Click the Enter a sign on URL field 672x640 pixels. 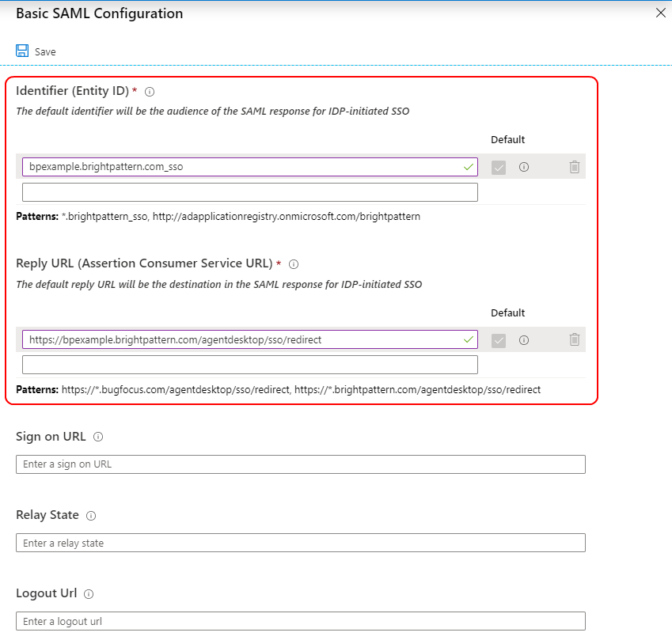pyautogui.click(x=301, y=464)
